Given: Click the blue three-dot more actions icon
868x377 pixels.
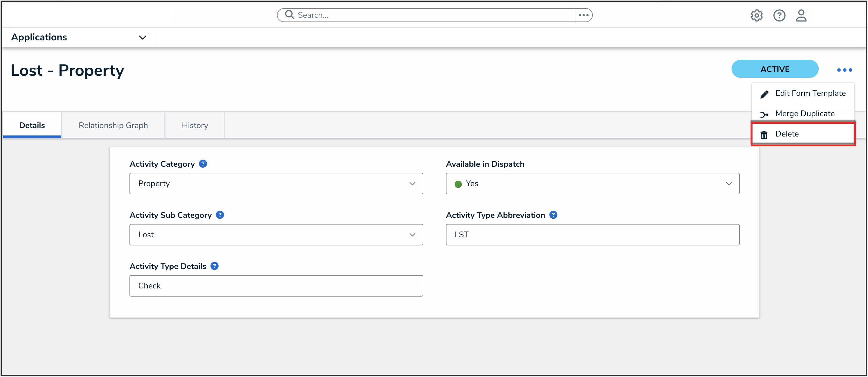Looking at the screenshot, I should pos(844,70).
